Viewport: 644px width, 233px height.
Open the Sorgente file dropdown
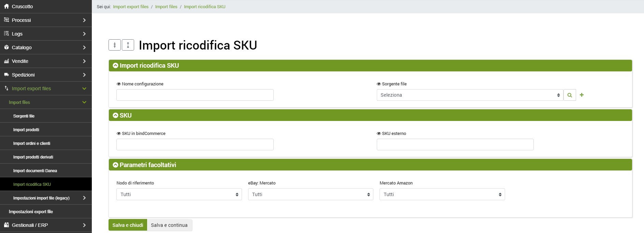470,95
